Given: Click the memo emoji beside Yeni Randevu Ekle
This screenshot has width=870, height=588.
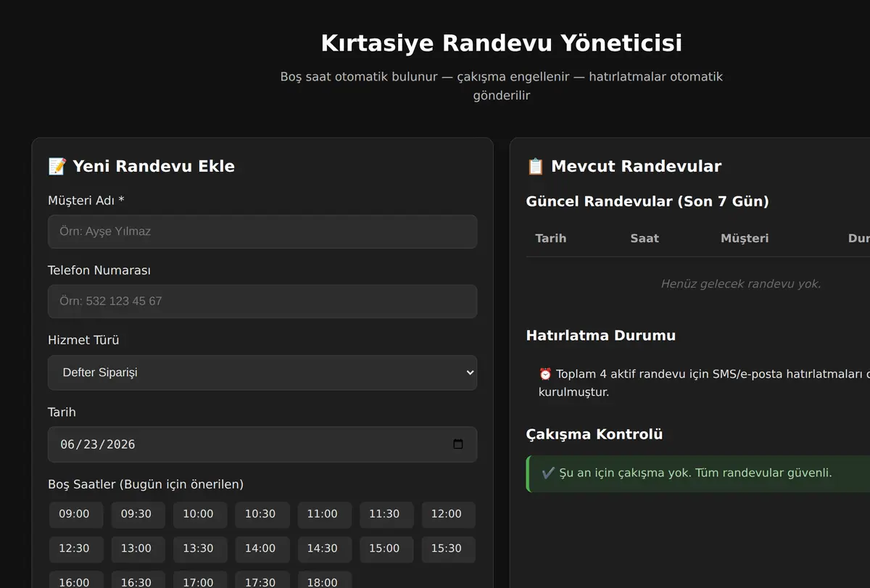Looking at the screenshot, I should click(57, 166).
